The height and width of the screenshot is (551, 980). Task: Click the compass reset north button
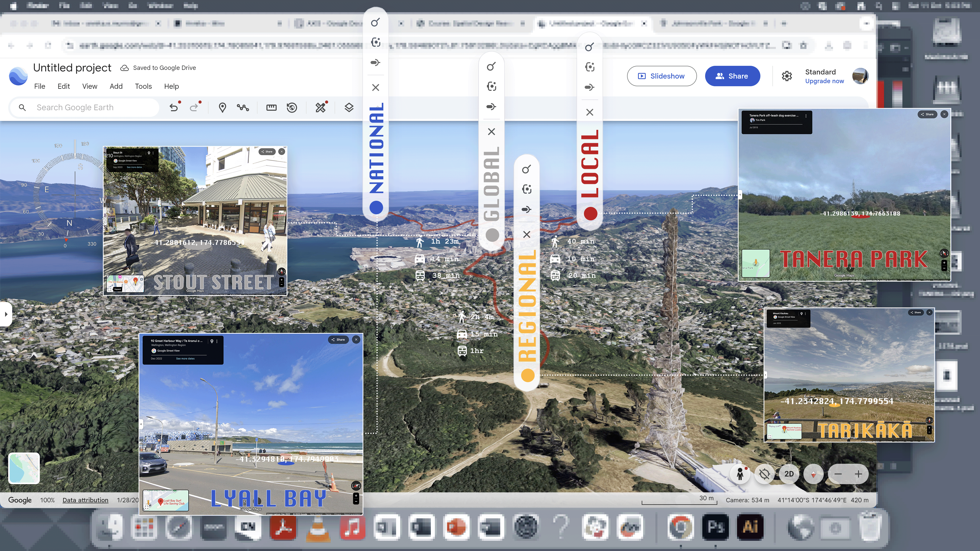[x=813, y=474]
